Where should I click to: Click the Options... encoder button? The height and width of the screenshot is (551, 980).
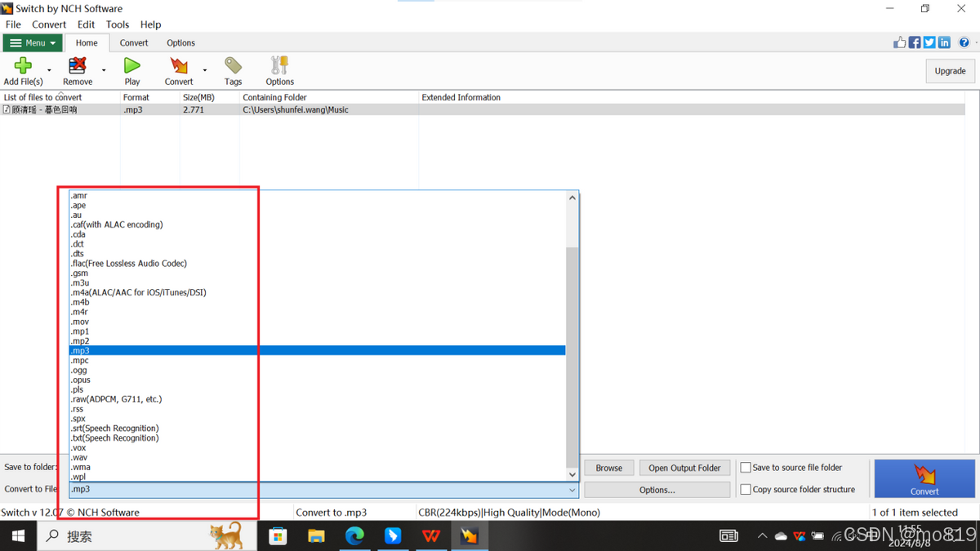pyautogui.click(x=657, y=490)
